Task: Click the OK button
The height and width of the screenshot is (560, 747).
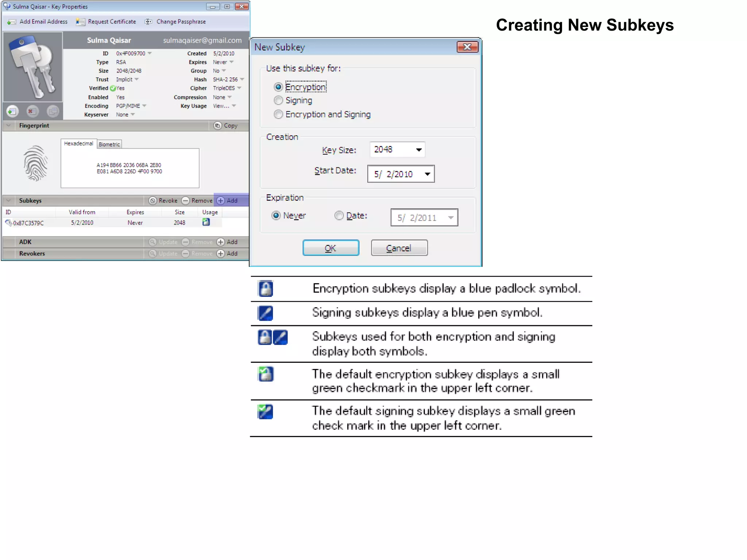Action: coord(331,248)
